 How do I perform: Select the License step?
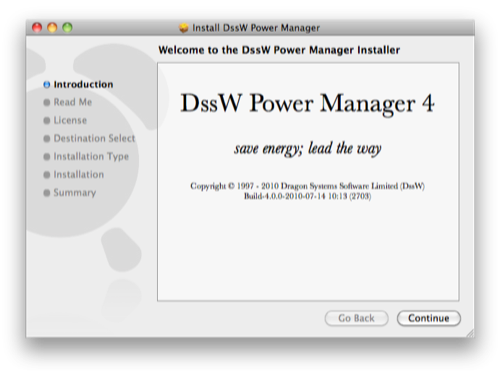tap(70, 120)
